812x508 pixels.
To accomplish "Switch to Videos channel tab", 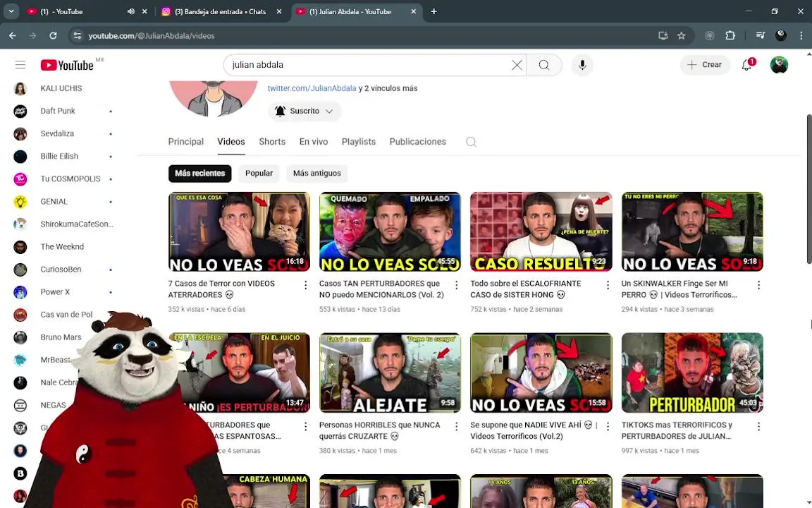I will click(231, 142).
